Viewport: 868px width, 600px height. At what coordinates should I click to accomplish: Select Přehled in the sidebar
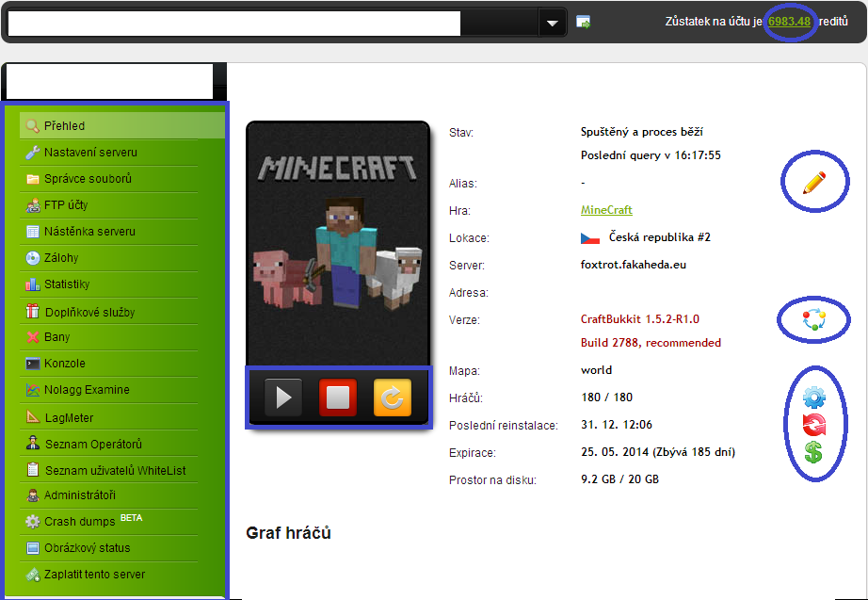click(121, 126)
